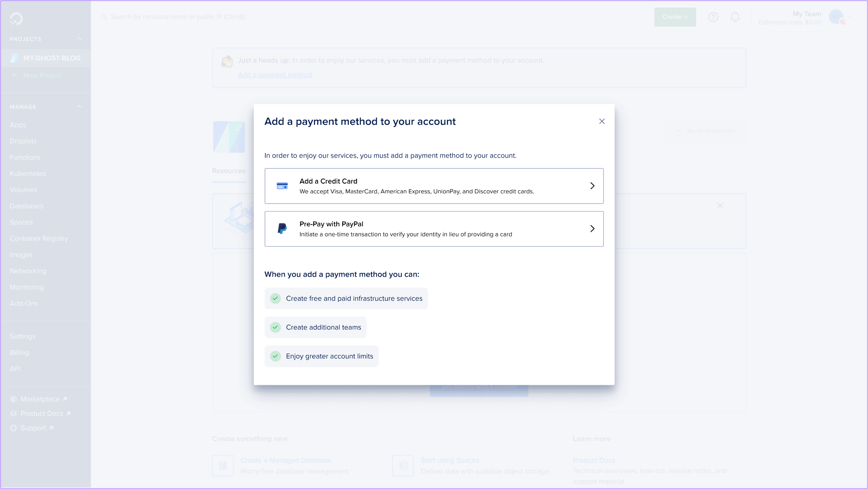This screenshot has height=489, width=868.
Task: Open Kubernetes in the sidebar
Action: click(x=28, y=173)
